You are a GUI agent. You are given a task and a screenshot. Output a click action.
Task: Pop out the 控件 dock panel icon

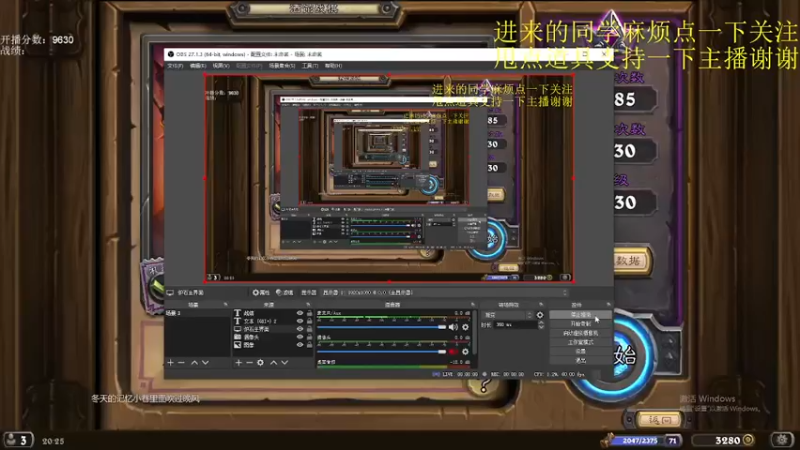coord(608,305)
